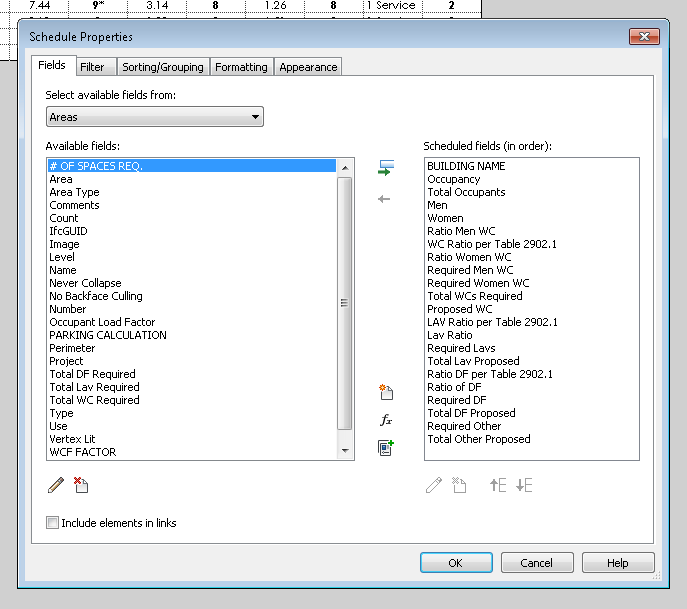Close the Schedule Properties dialog
This screenshot has height=609, width=687.
coord(644,36)
